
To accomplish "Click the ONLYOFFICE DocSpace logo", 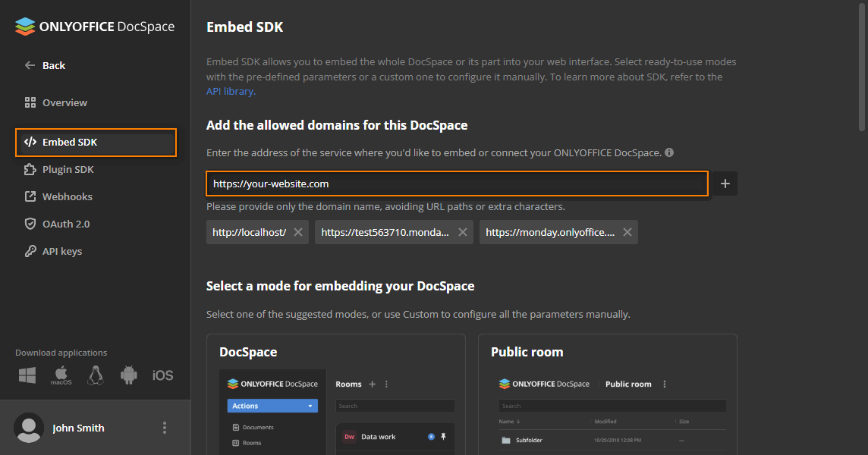I will pyautogui.click(x=95, y=27).
